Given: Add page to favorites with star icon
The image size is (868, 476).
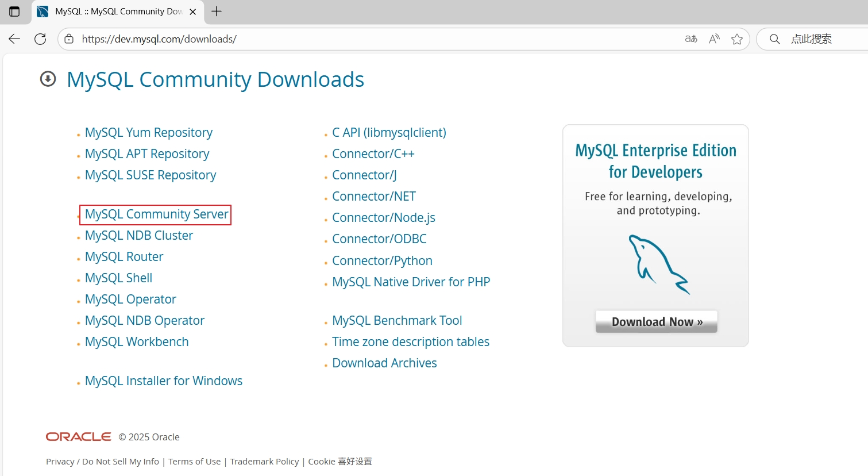Looking at the screenshot, I should pyautogui.click(x=737, y=39).
